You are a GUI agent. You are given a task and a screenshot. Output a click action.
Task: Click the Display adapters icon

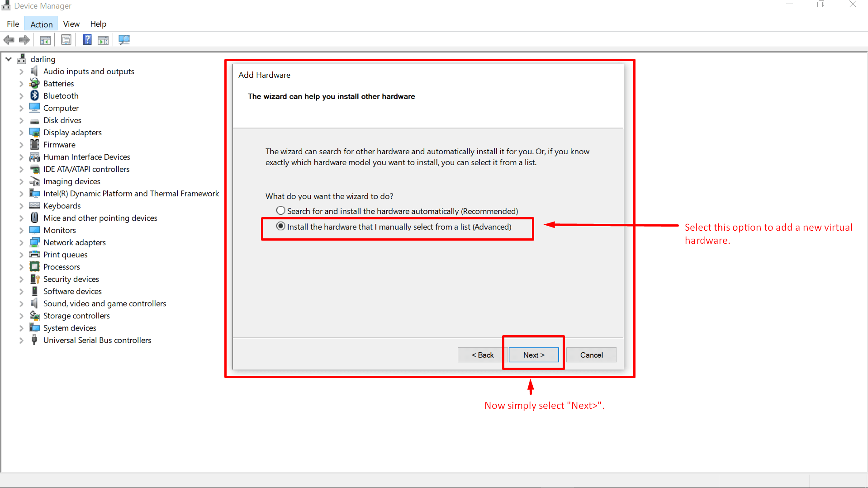point(34,132)
